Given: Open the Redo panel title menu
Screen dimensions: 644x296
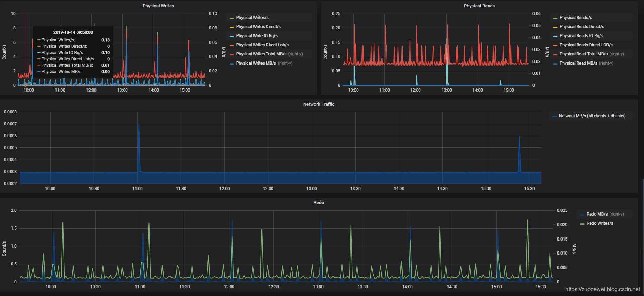Looking at the screenshot, I should point(319,203).
